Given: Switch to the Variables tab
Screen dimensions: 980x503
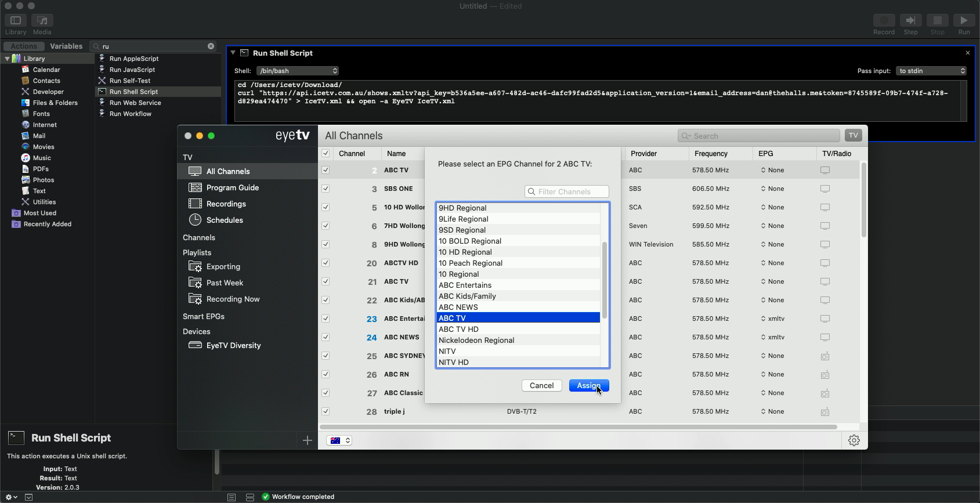Looking at the screenshot, I should (x=66, y=46).
